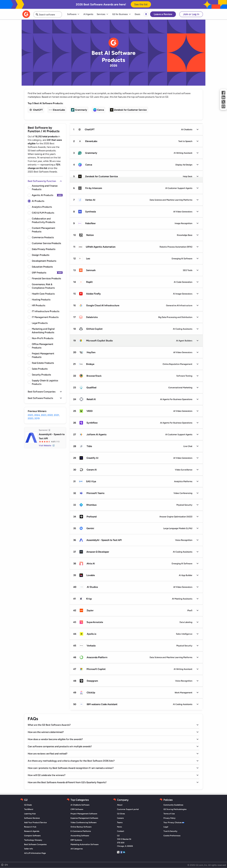Open the Software menu in the top navigation
The image size is (227, 868).
(x=73, y=14)
